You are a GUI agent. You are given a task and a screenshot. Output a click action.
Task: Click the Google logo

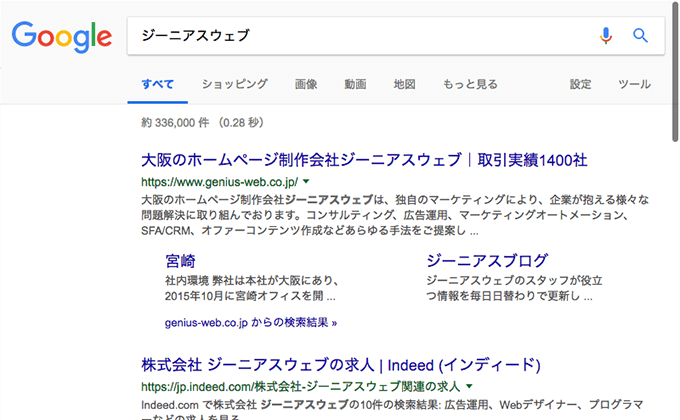point(62,36)
